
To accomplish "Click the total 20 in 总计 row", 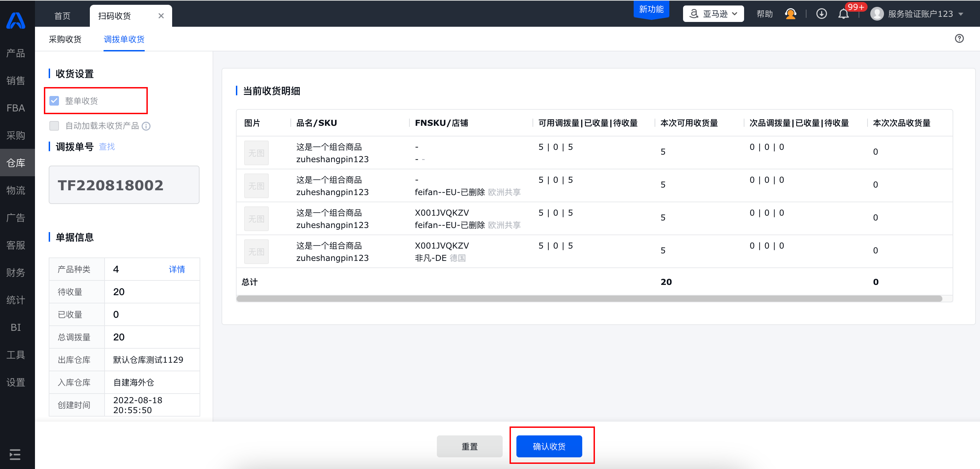I will [666, 282].
